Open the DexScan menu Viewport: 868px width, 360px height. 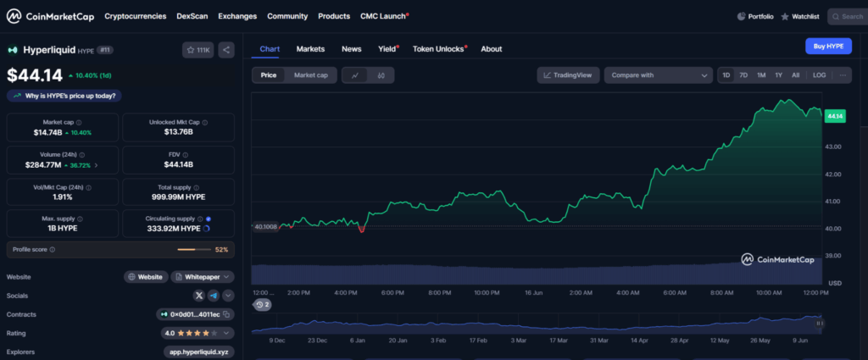click(192, 16)
